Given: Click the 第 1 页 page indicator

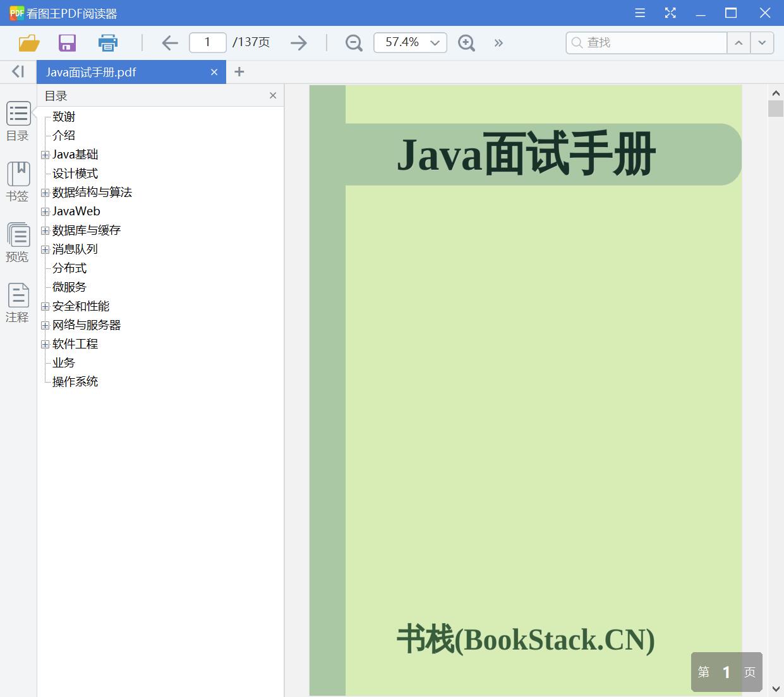Looking at the screenshot, I should pos(727,672).
